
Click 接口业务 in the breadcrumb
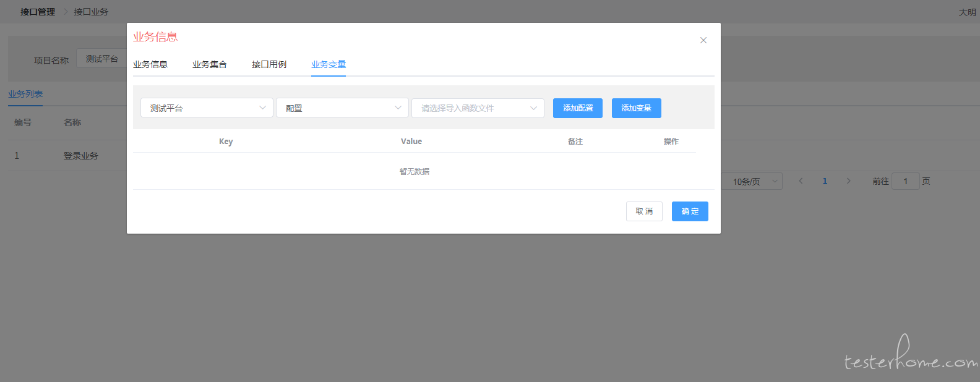point(91,12)
